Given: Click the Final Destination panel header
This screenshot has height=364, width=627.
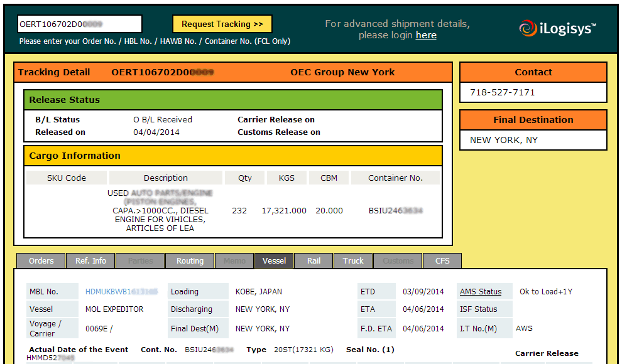Looking at the screenshot, I should coord(533,120).
